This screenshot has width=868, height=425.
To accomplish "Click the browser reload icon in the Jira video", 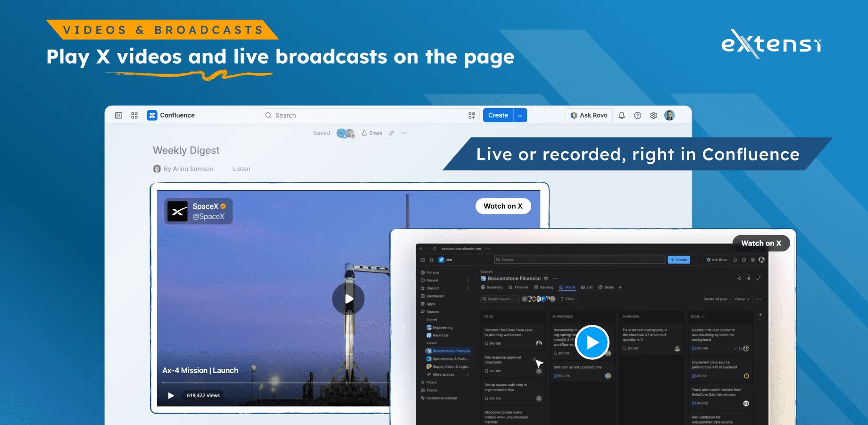I will 434,248.
